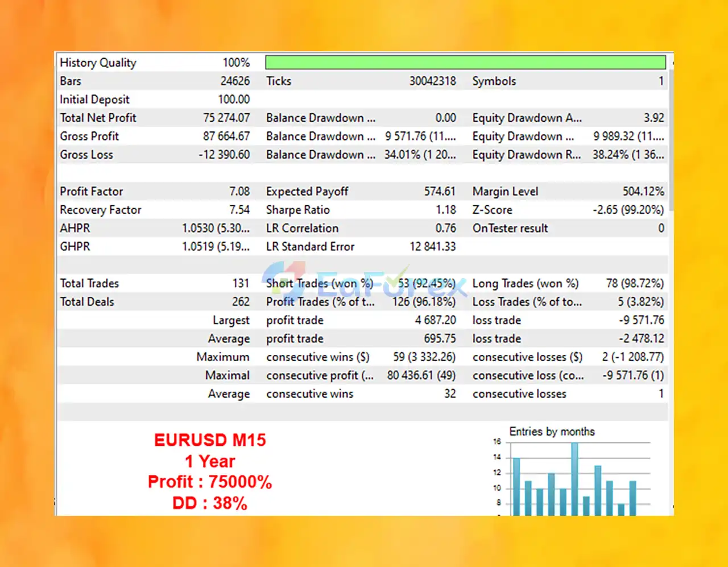Click the EURUSD M15 red heading

tap(210, 440)
